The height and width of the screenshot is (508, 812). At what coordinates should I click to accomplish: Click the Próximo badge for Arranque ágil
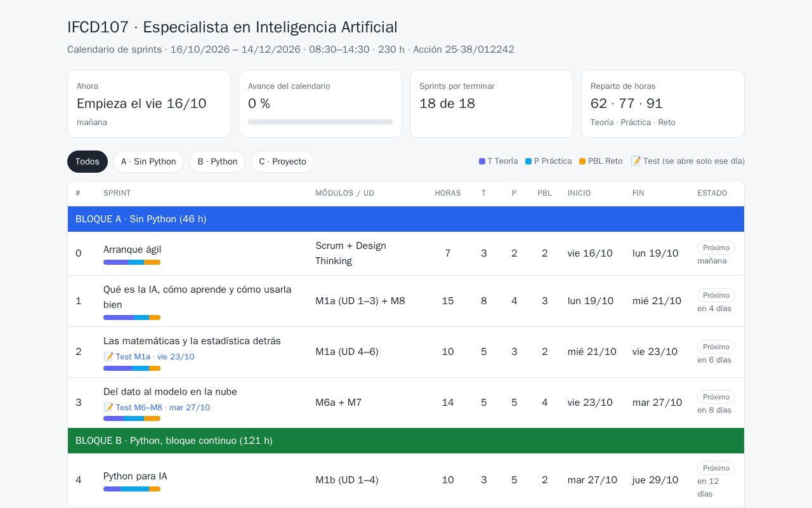point(716,248)
